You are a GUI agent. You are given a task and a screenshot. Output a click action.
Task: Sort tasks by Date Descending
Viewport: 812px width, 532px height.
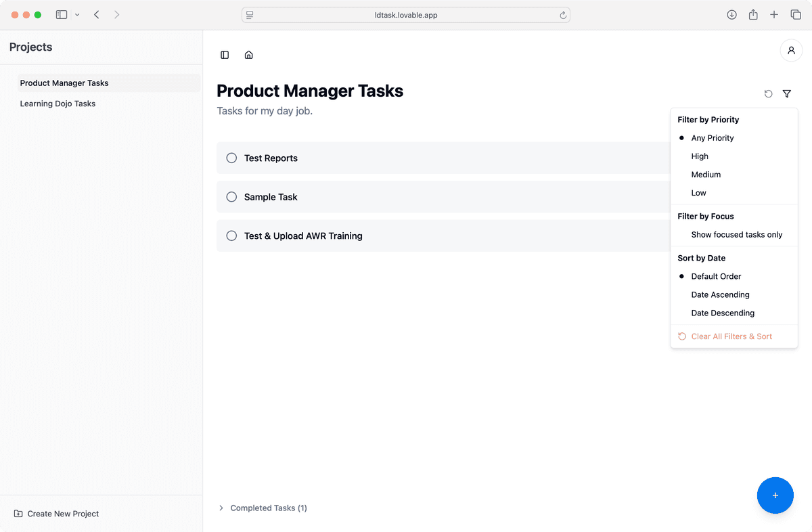[x=734, y=313]
